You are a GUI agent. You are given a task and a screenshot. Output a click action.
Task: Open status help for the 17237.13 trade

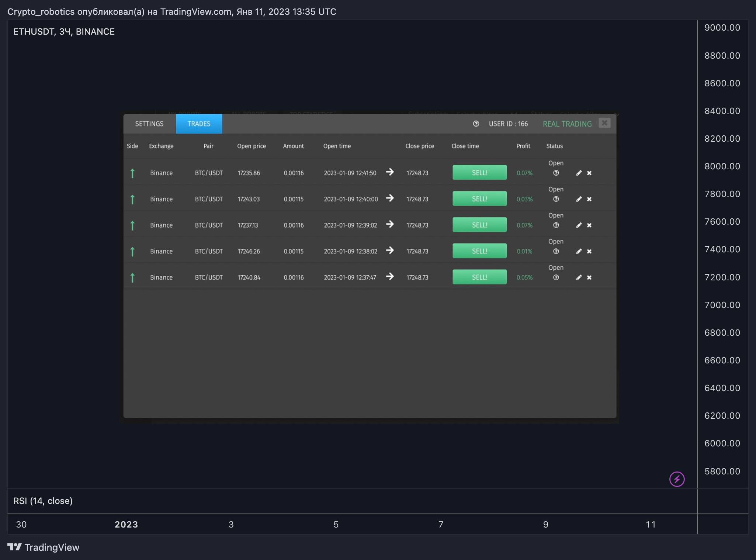556,225
